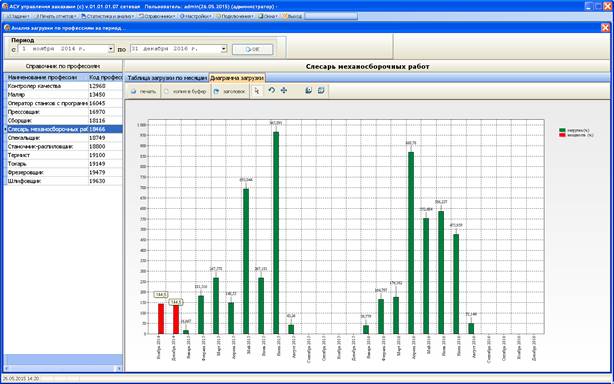Click the 3D view chart icon
This screenshot has height=384, width=614.
[x=321, y=91]
